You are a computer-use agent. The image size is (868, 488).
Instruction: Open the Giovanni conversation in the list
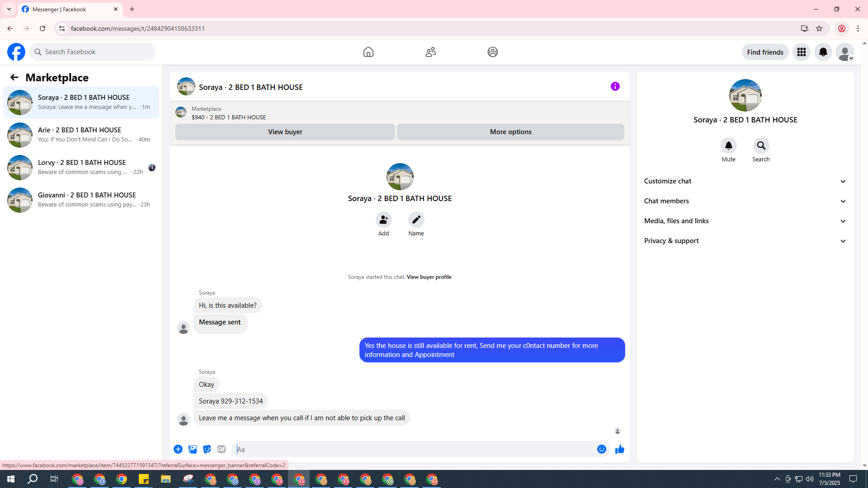click(x=81, y=200)
